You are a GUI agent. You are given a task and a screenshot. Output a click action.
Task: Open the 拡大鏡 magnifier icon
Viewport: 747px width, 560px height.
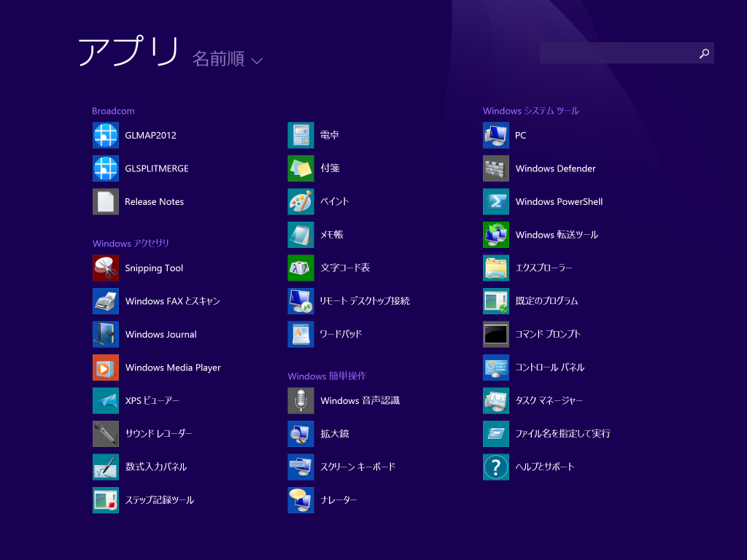coord(301,434)
